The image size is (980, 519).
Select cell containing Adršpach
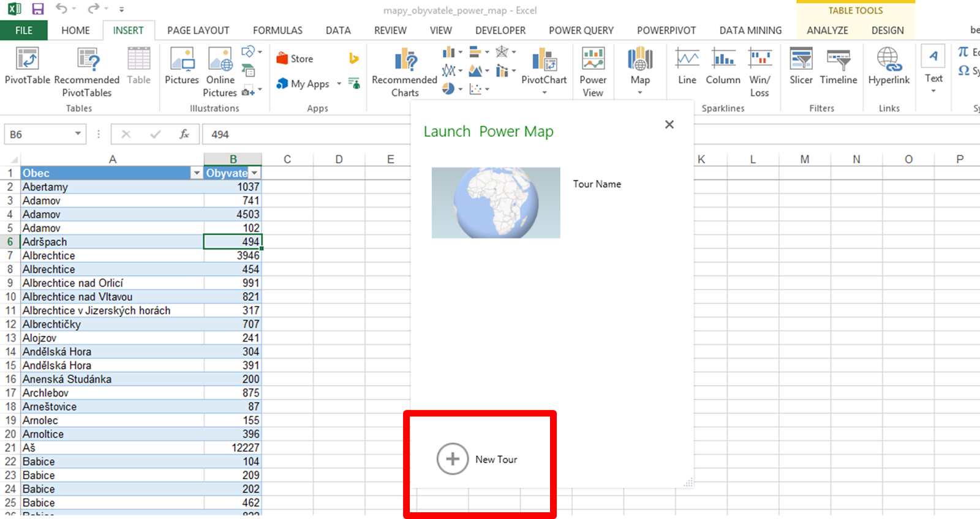pos(112,242)
